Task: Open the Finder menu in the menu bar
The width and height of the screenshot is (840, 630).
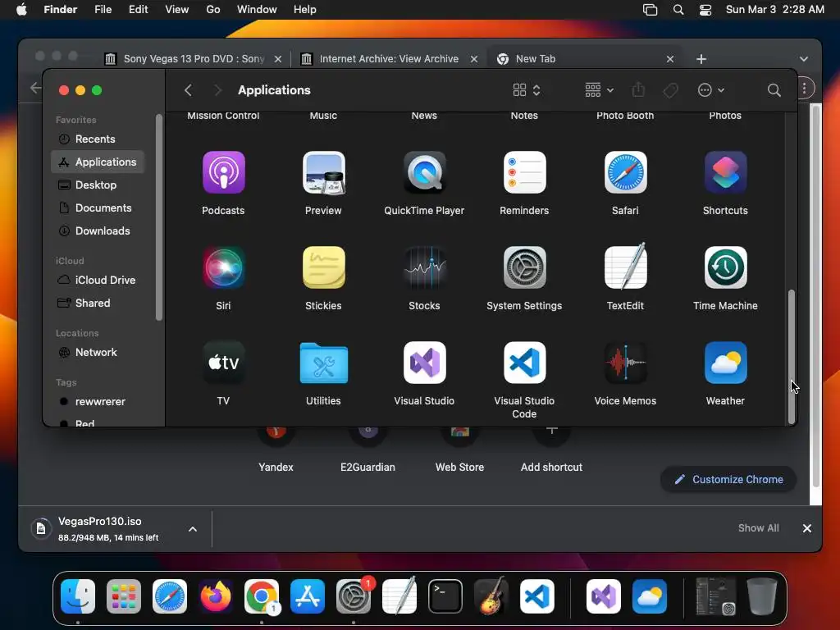Action: 61,10
